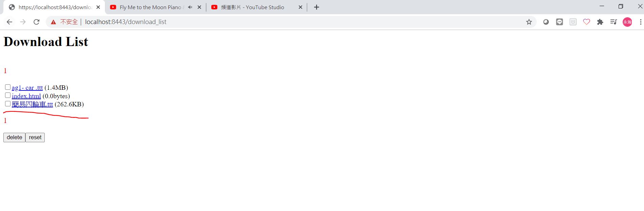Screen dimensions: 644x211
Task: Open the media control playlist icon
Action: point(614,22)
